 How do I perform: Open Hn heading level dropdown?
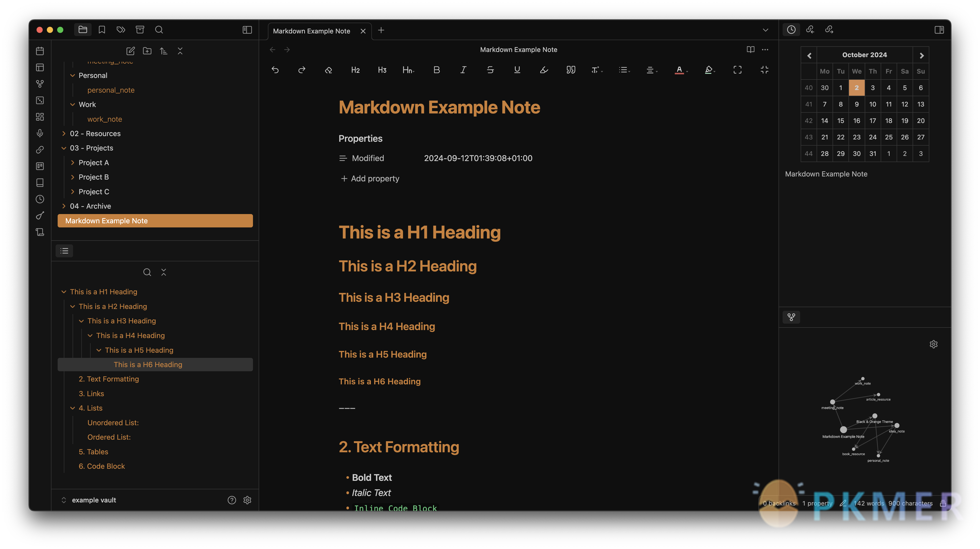tap(409, 70)
